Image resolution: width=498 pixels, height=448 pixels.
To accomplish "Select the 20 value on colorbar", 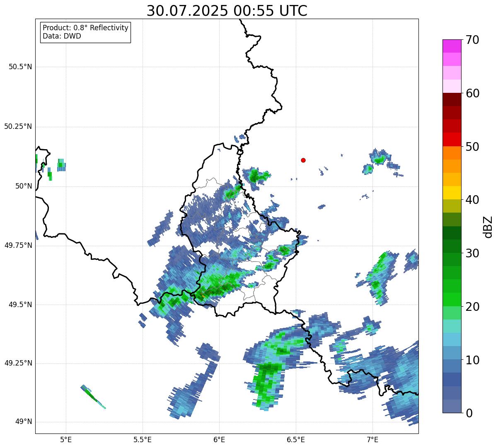I will tap(472, 307).
